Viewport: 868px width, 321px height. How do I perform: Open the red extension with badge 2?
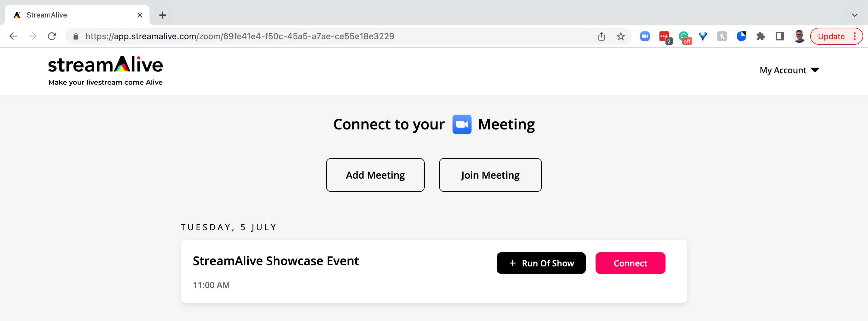(x=665, y=37)
